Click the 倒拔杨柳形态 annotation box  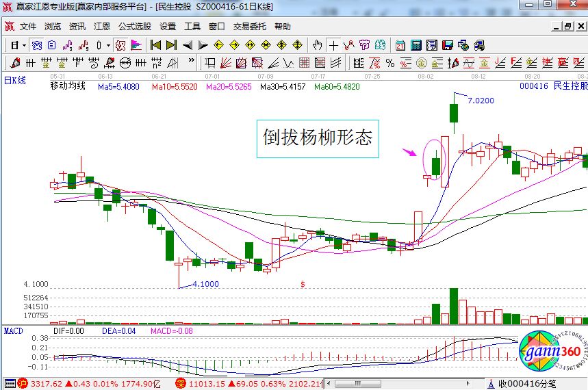coord(318,139)
